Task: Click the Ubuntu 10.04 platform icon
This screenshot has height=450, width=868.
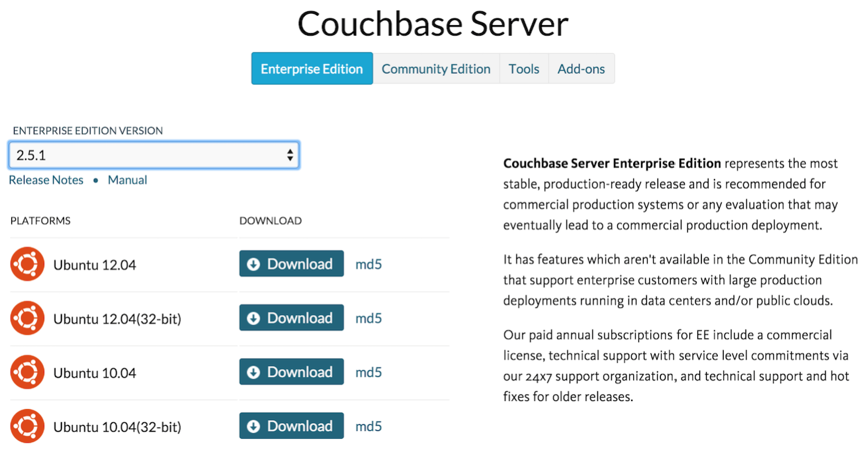Action: click(x=27, y=372)
